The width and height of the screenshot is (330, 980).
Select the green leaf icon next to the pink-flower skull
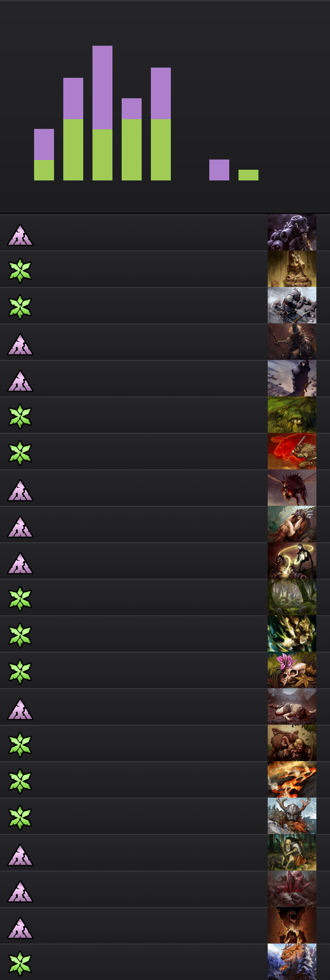click(x=20, y=672)
